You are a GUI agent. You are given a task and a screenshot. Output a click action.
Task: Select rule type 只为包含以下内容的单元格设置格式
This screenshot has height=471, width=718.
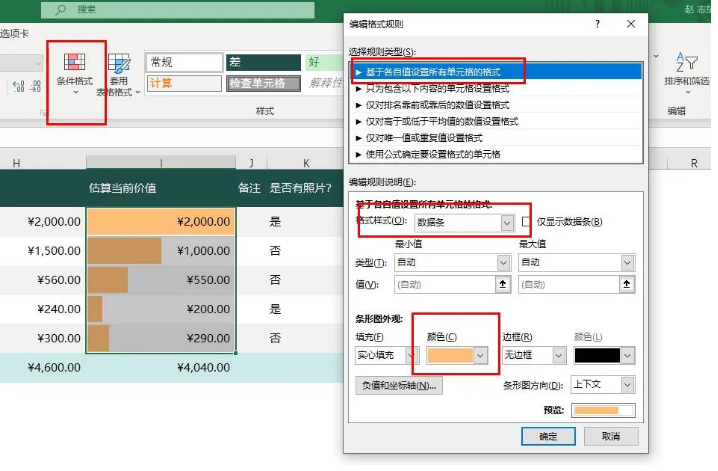(437, 88)
